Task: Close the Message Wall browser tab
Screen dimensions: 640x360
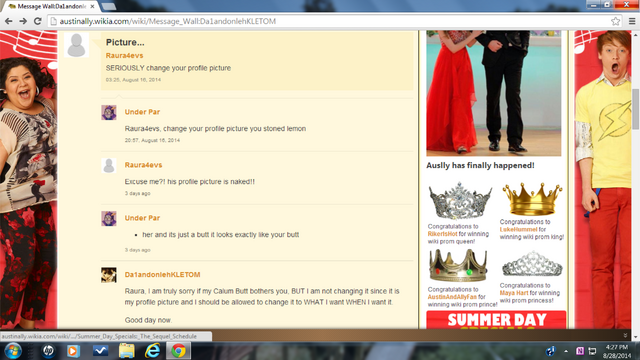Action: pyautogui.click(x=93, y=7)
